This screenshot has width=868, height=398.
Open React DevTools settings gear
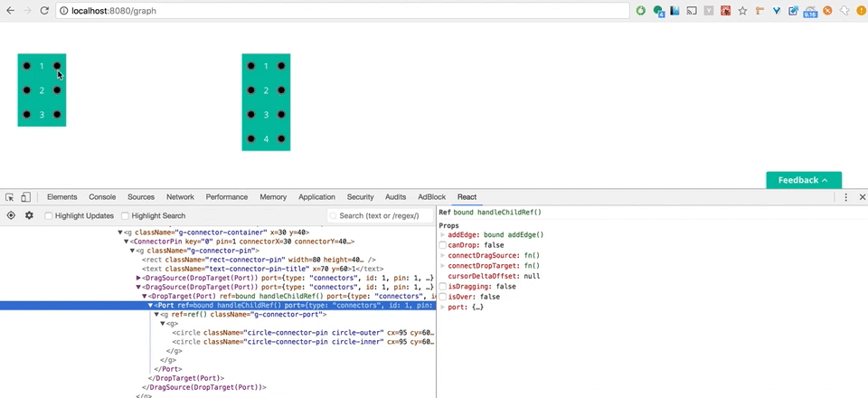[x=29, y=215]
